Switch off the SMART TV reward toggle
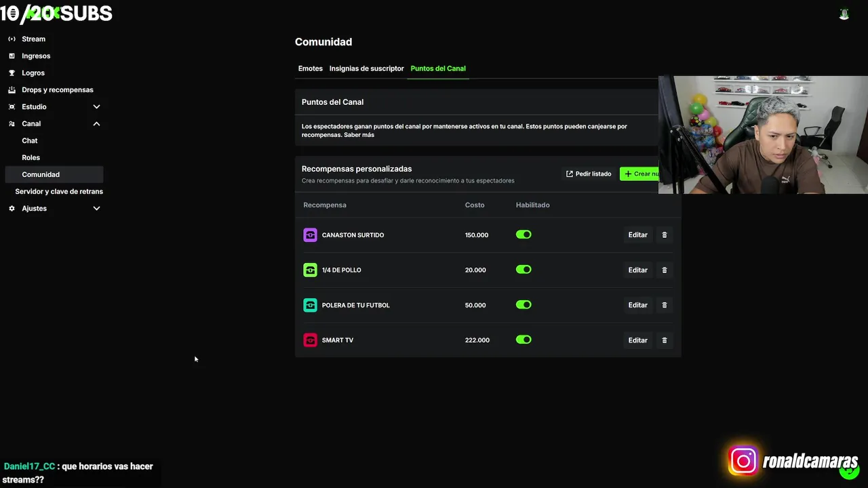868x488 pixels. (x=524, y=340)
